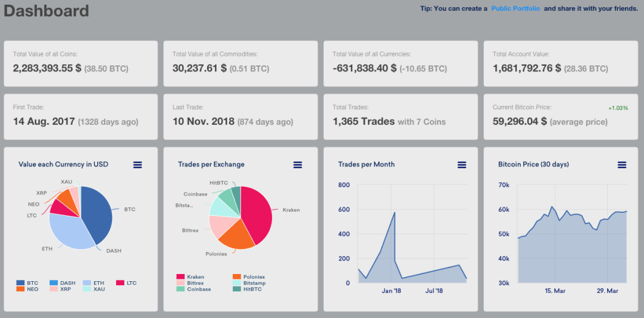Toggle BTC in the currency legend
This screenshot has height=318, width=644.
click(x=27, y=283)
